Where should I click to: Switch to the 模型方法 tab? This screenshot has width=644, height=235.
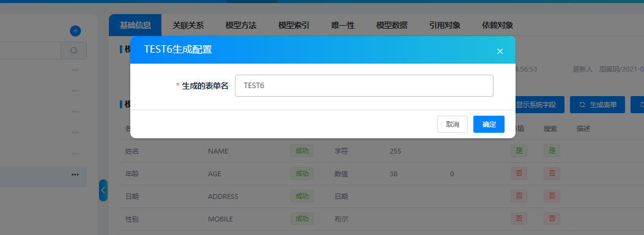click(x=241, y=25)
